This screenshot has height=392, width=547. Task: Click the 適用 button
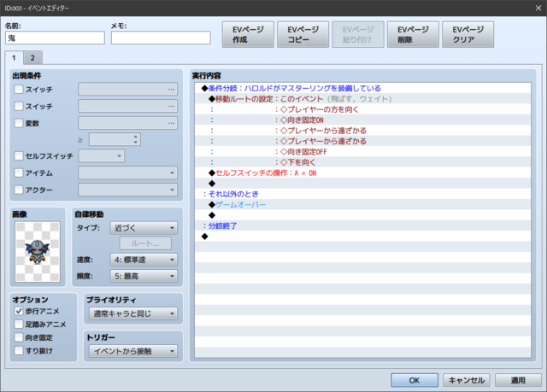(x=518, y=380)
